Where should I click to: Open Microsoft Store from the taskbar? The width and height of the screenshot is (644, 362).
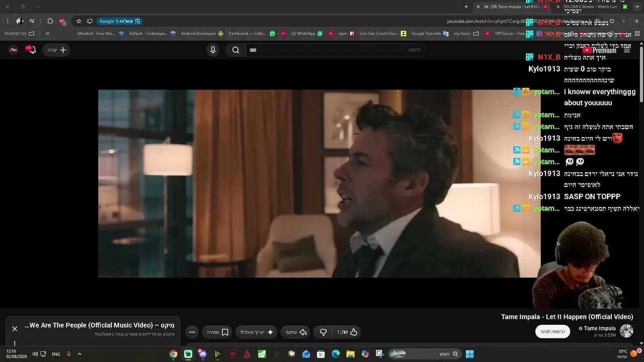click(320, 354)
